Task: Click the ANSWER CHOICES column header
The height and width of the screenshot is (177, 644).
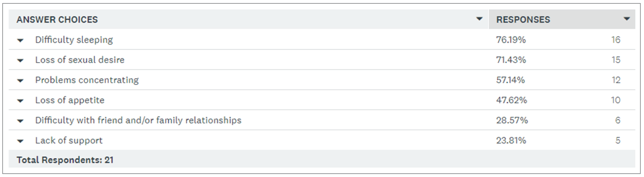Action: [x=57, y=20]
